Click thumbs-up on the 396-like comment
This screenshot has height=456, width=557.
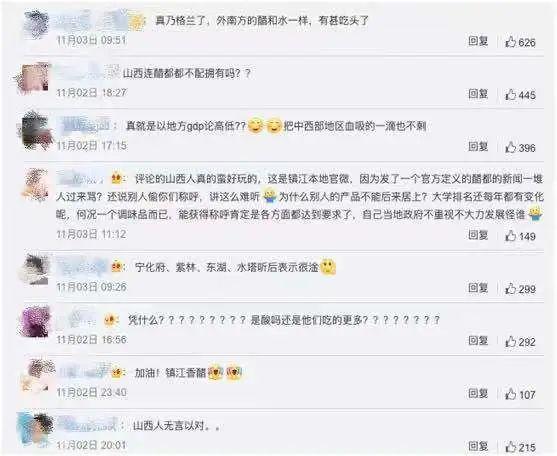coord(510,147)
